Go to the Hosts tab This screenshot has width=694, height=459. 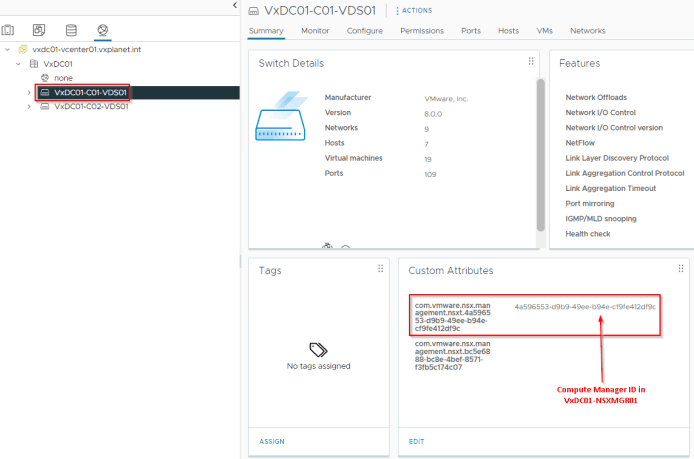[x=508, y=31]
